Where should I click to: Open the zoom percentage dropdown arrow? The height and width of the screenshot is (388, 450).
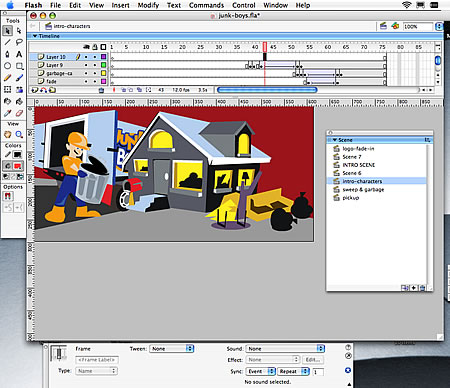pyautogui.click(x=439, y=26)
